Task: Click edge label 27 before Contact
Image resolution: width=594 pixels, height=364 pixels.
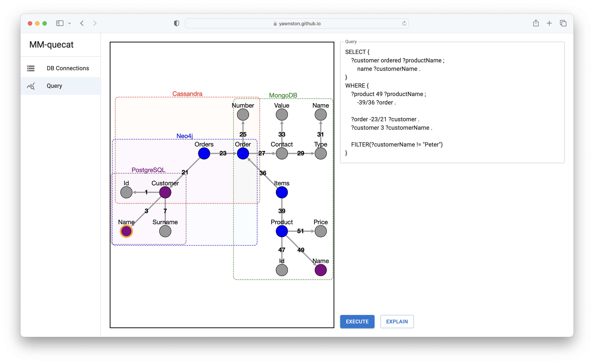Action: 262,153
